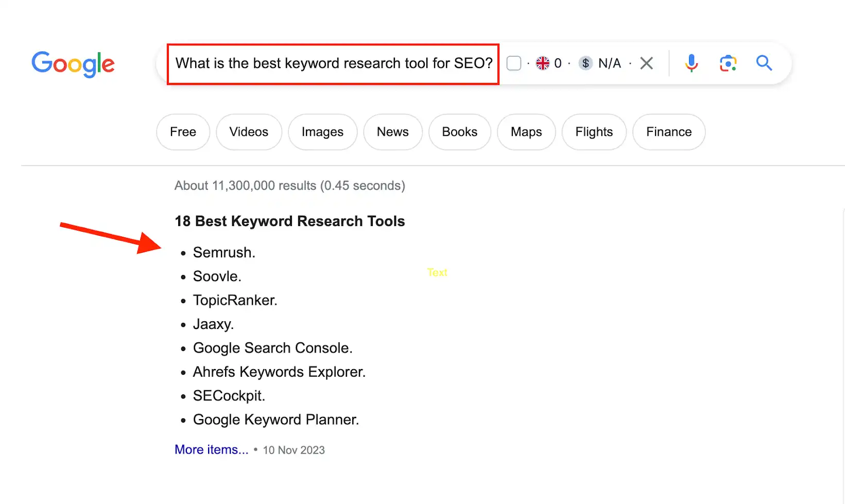Viewport: 845px width, 504px height.
Task: Click 'Ahrefs Keywords Explorer.' list item
Action: point(279,372)
